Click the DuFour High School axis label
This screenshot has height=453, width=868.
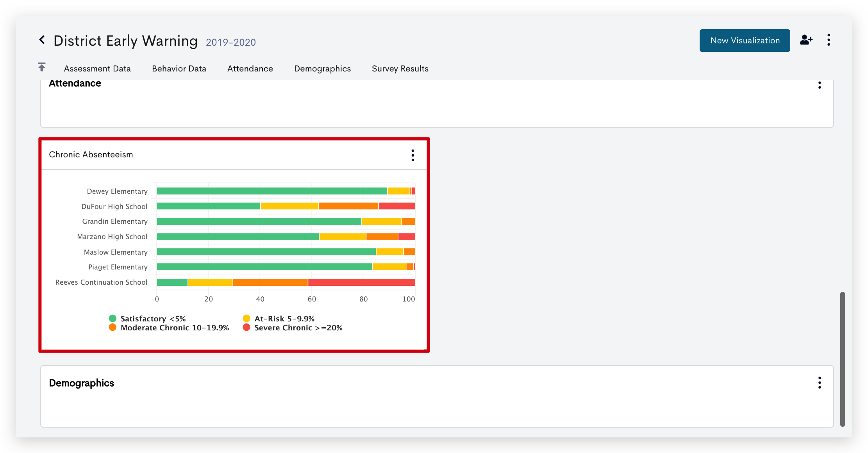coord(114,207)
